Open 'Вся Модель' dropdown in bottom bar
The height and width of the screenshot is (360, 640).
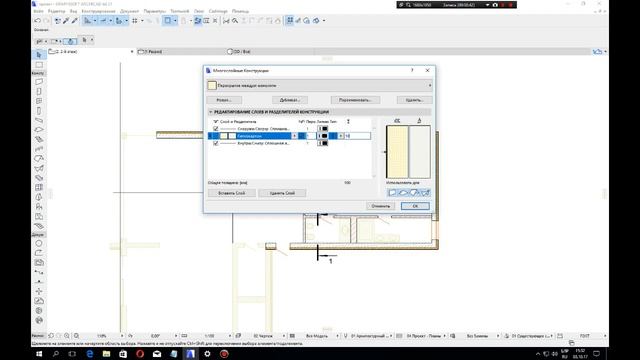click(337, 336)
